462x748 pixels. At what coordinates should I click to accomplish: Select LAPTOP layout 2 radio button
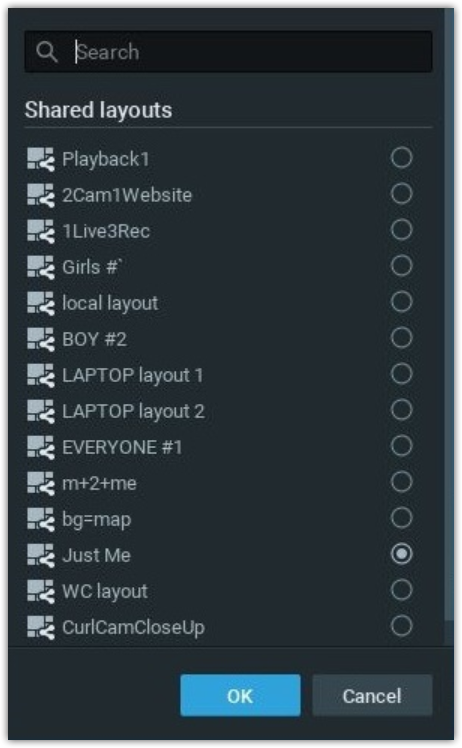click(x=401, y=410)
